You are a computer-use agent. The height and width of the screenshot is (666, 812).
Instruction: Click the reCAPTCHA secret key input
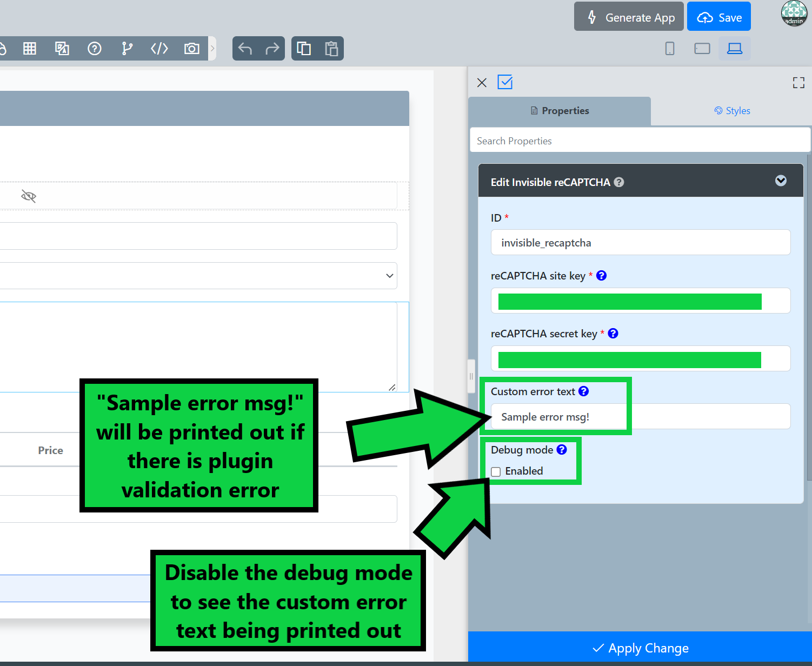click(x=641, y=358)
